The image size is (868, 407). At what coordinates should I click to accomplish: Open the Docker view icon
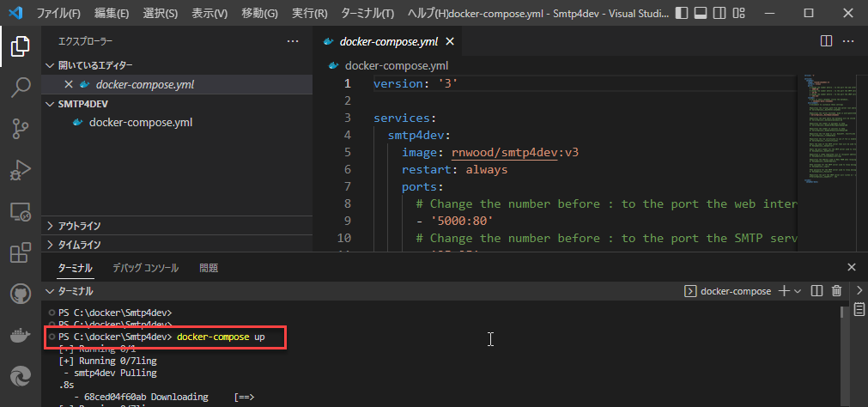tap(20, 335)
